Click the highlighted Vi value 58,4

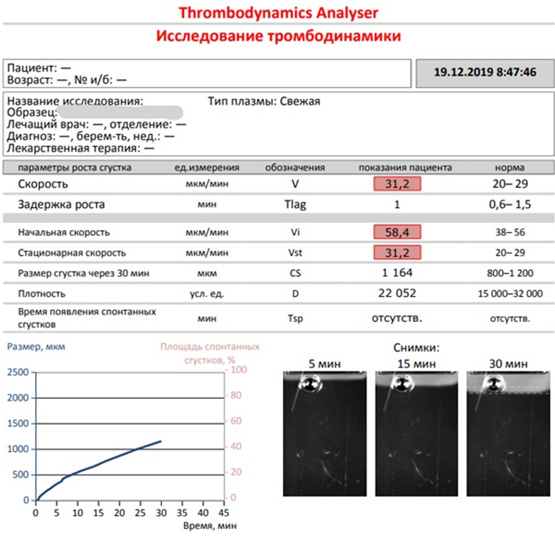pos(397,232)
